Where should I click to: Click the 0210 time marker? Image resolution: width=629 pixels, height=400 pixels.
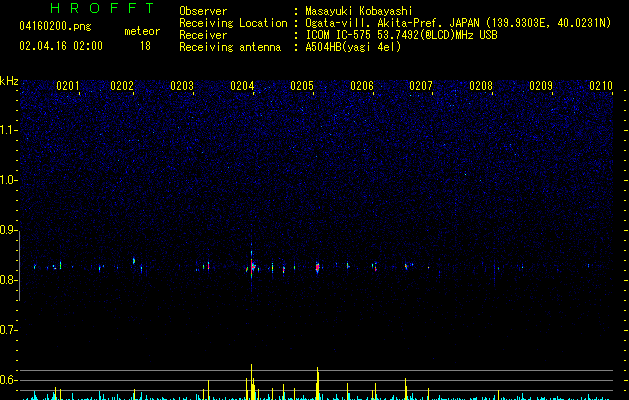[601, 86]
